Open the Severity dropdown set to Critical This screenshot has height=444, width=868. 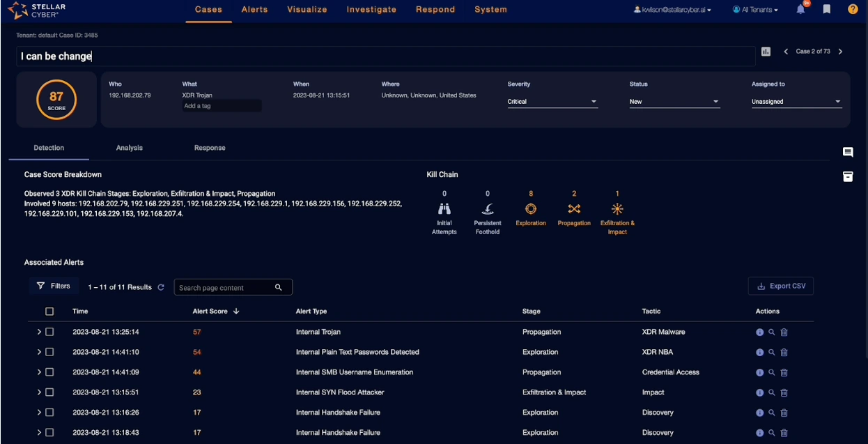click(552, 102)
